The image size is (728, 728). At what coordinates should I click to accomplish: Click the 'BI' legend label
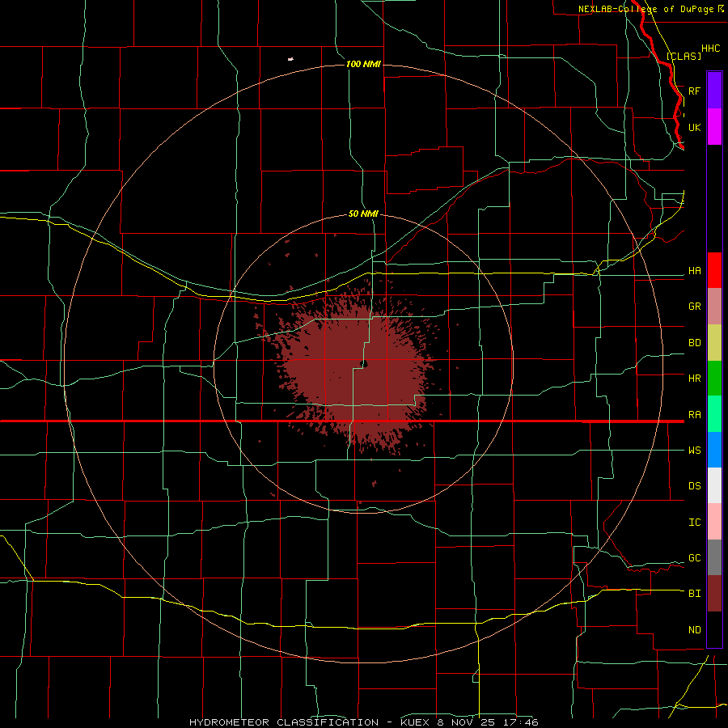click(694, 594)
